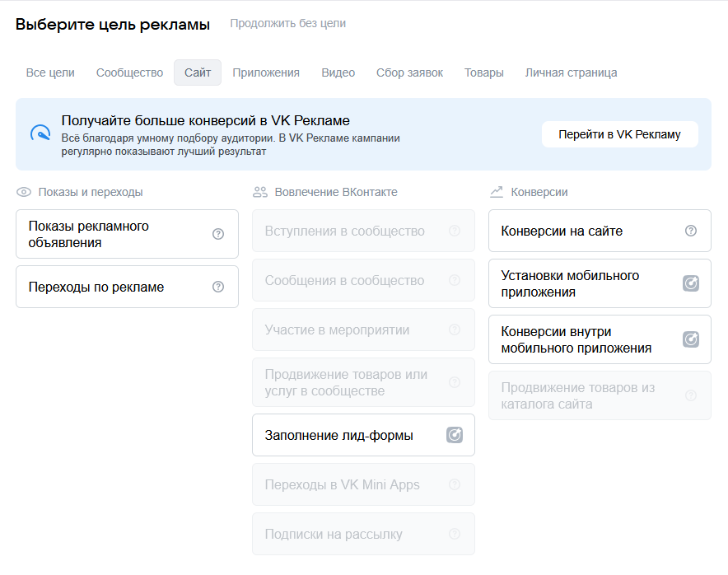
Task: Click the help icon on Переходы по рекламе
Action: point(218,287)
